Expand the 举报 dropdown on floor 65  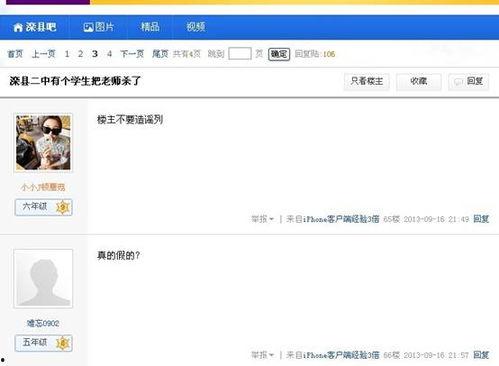tap(262, 219)
